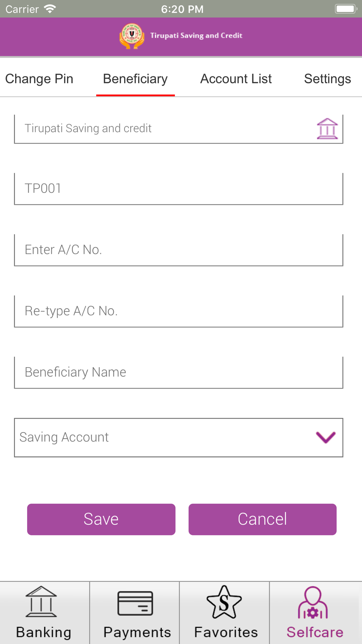Open the Banking tab icon
This screenshot has width=362, height=644.
coord(41,602)
